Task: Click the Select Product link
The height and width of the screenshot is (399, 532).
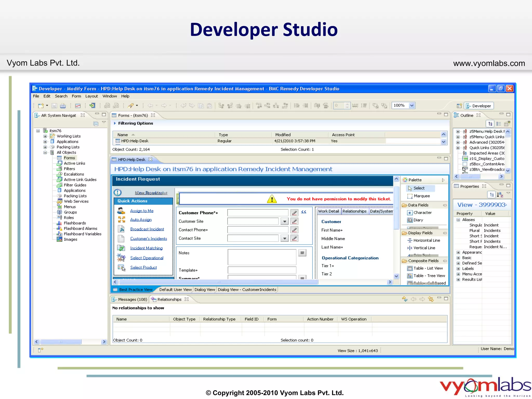Action: 143,267
